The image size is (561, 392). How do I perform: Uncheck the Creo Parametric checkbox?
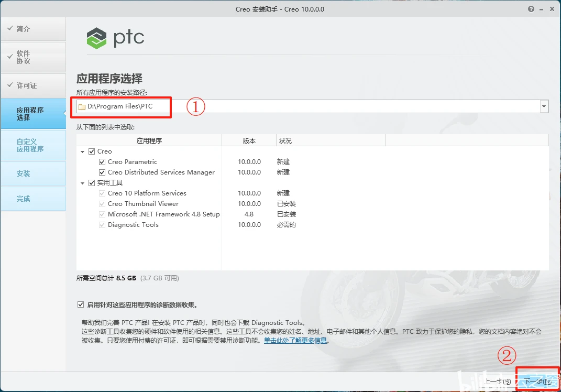pos(102,162)
